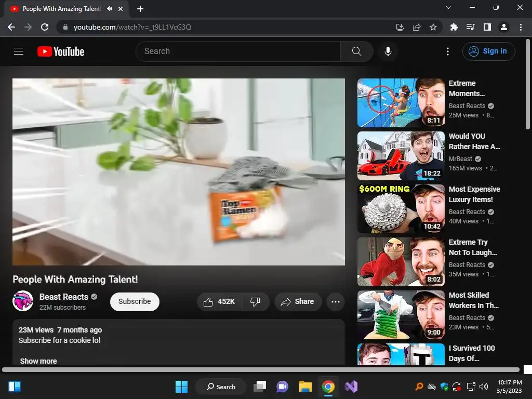
Task: Click the address bar URL
Action: (132, 27)
